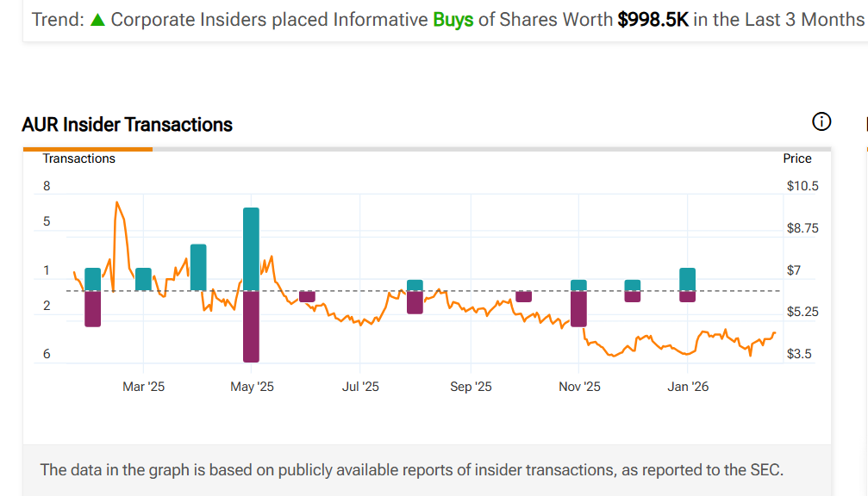This screenshot has width=868, height=496.
Task: Click the 'AUR Insider Transactions' heading
Action: pyautogui.click(x=127, y=125)
